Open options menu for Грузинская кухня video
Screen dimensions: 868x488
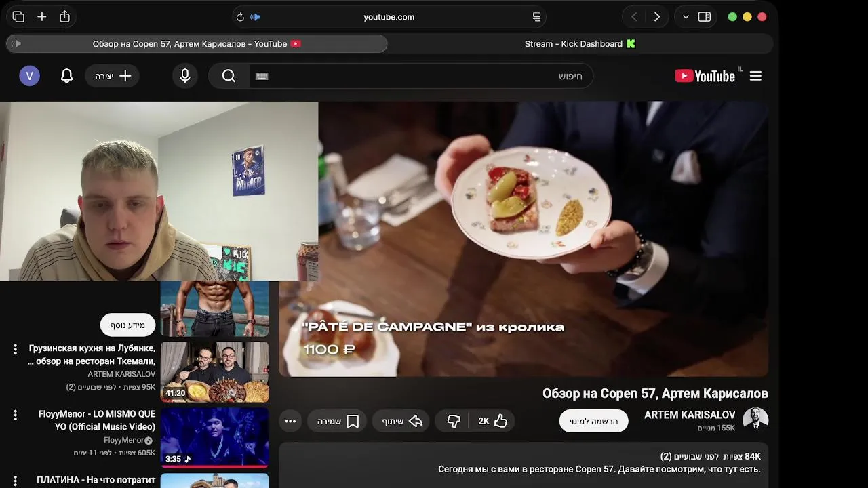point(15,349)
